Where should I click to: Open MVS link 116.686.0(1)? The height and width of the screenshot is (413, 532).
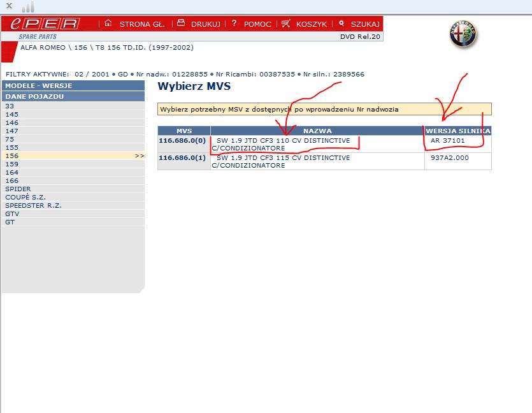tap(182, 157)
